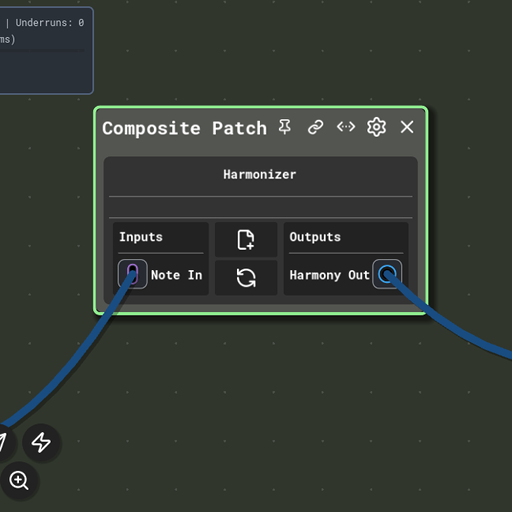This screenshot has width=512, height=512.
Task: Click the Harmonizer title text
Action: pos(260,175)
